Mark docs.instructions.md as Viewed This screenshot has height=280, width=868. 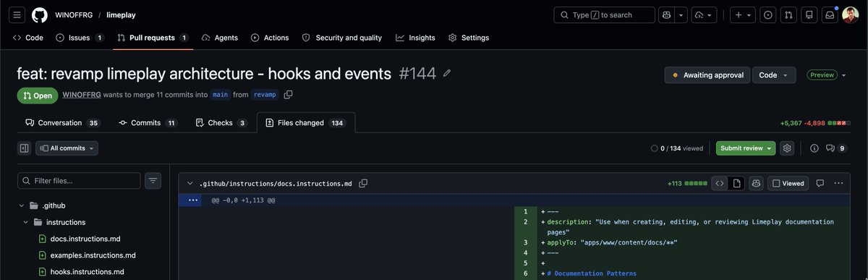[x=788, y=184]
